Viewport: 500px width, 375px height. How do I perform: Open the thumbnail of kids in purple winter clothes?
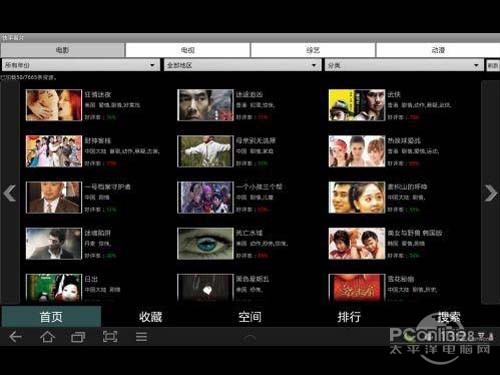205,197
